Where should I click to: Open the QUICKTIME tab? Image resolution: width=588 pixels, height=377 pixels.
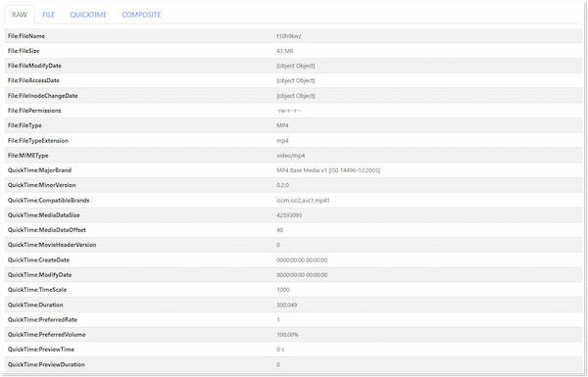point(88,15)
